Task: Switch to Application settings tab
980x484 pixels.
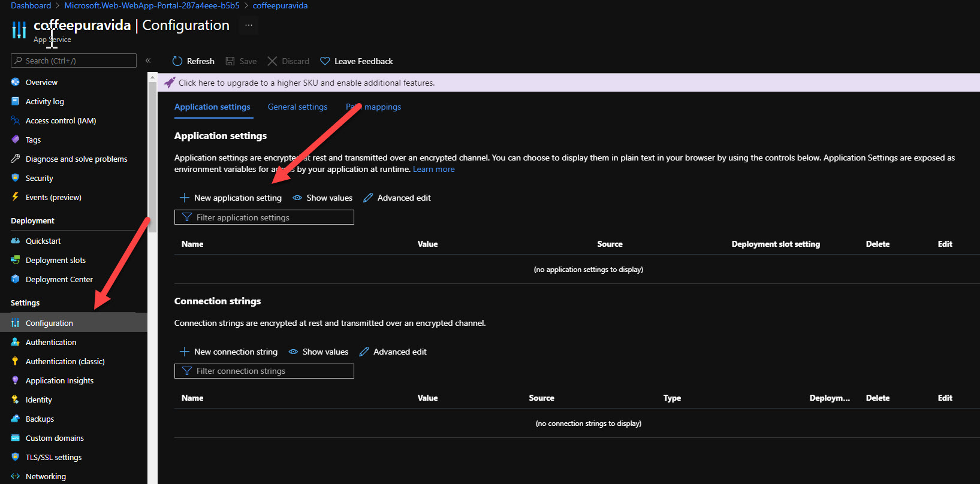Action: coord(212,107)
